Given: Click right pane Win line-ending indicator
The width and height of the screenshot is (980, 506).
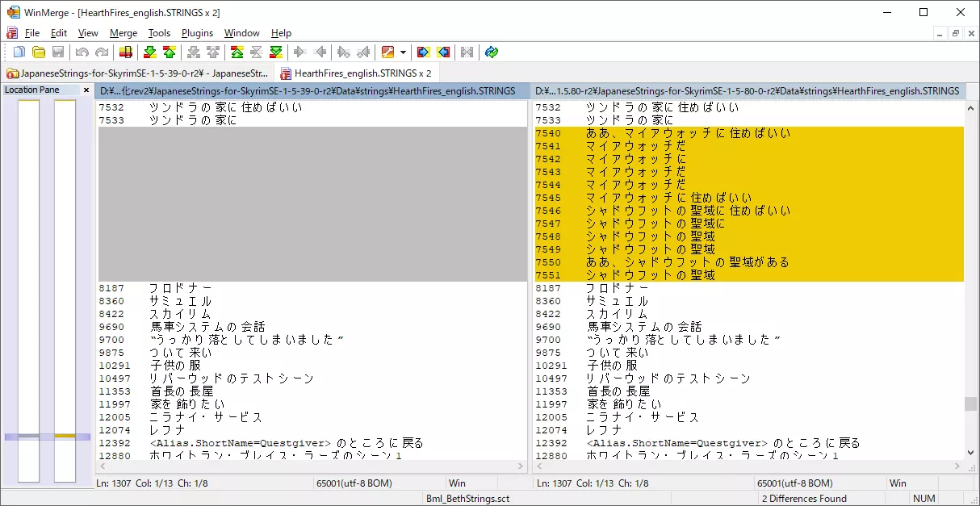Looking at the screenshot, I should (x=898, y=483).
